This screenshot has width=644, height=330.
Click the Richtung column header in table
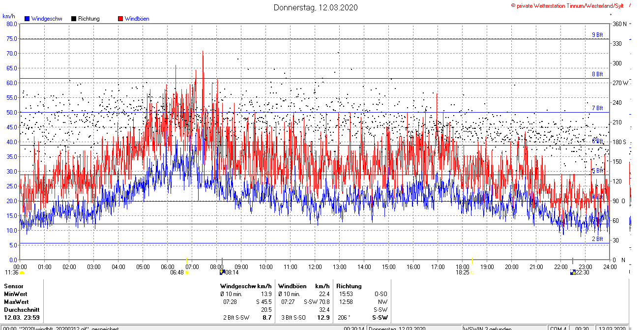349,286
